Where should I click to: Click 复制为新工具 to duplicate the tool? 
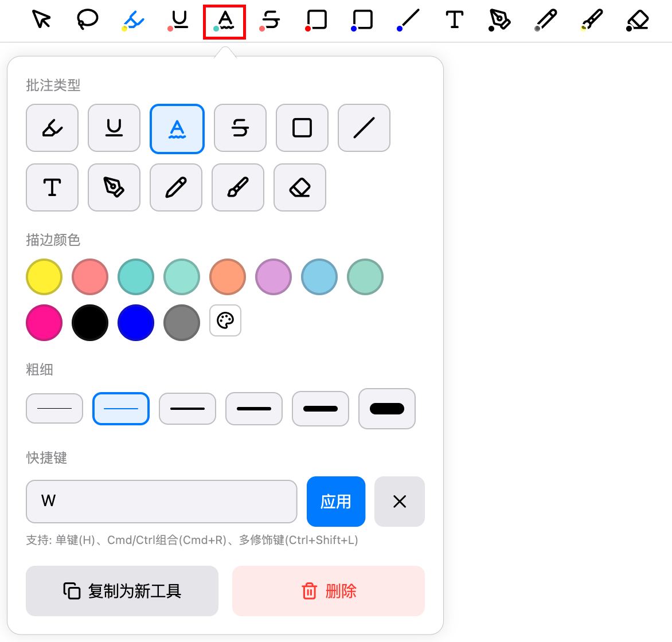coord(122,591)
